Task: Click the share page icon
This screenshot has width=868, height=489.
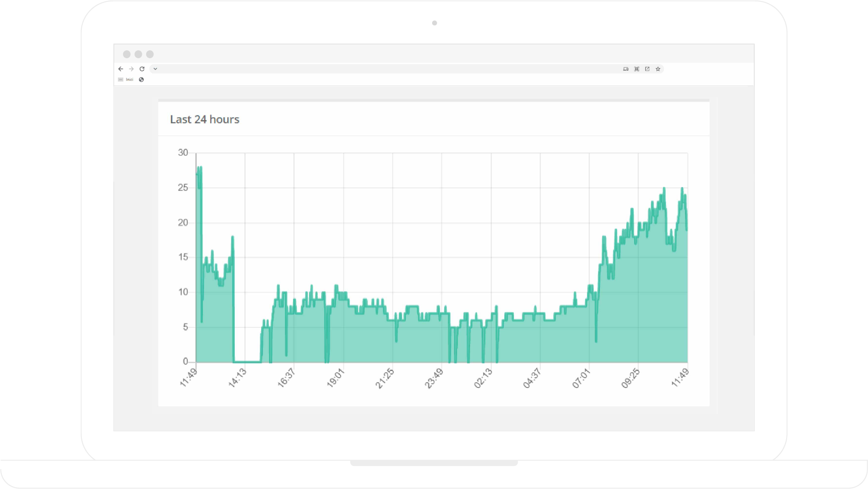Action: pyautogui.click(x=647, y=69)
